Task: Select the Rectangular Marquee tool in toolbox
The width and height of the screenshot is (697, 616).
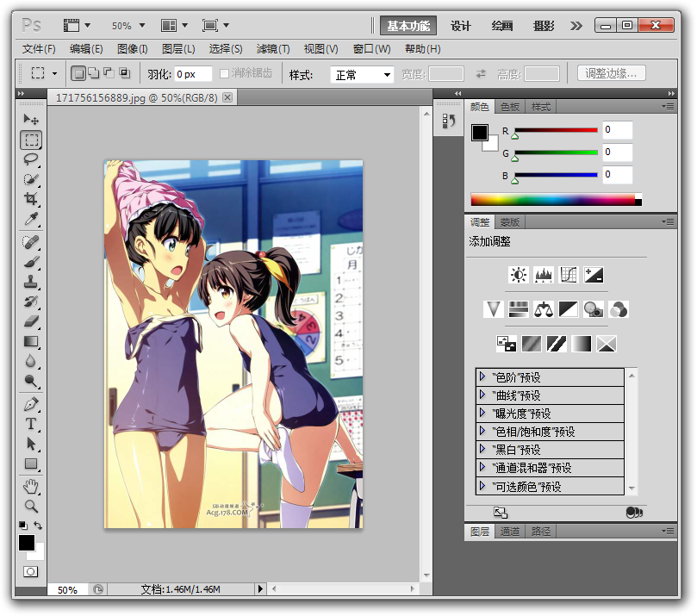Action: pos(31,140)
